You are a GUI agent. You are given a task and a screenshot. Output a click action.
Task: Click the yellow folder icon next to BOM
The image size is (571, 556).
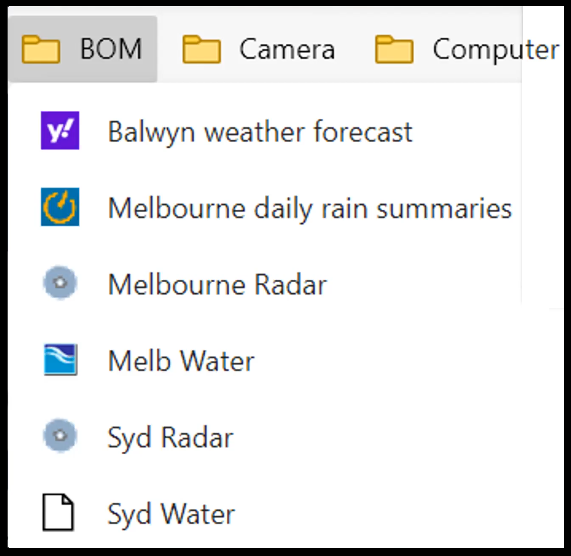pos(41,49)
